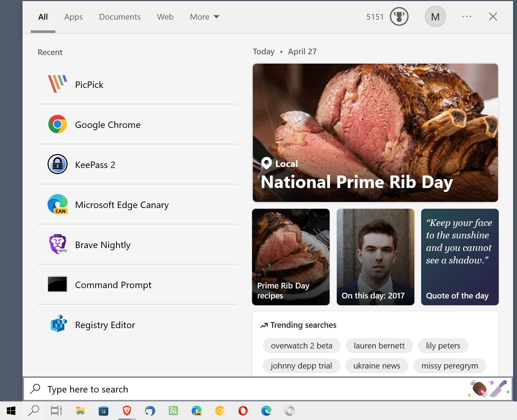Open Opera from the taskbar

click(243, 411)
